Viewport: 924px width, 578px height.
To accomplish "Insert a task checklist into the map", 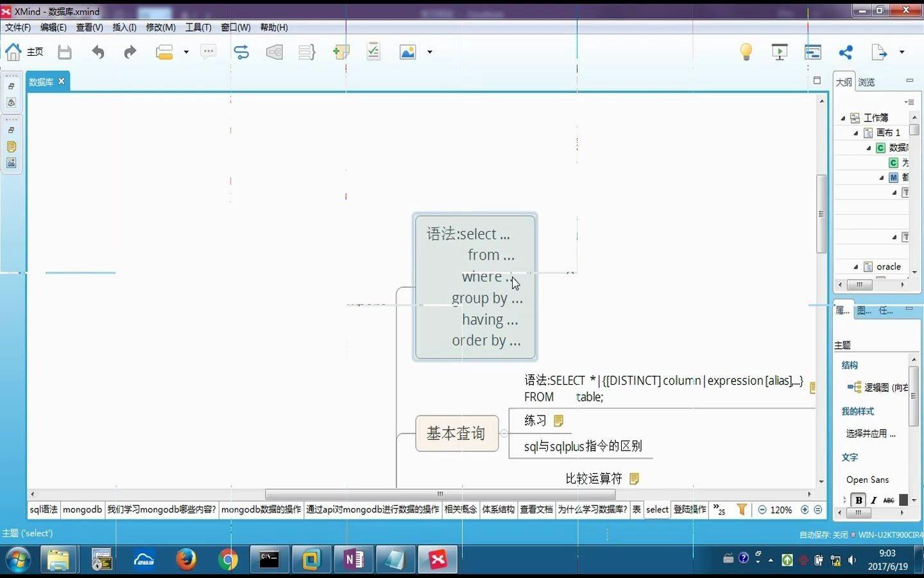I will [x=373, y=52].
